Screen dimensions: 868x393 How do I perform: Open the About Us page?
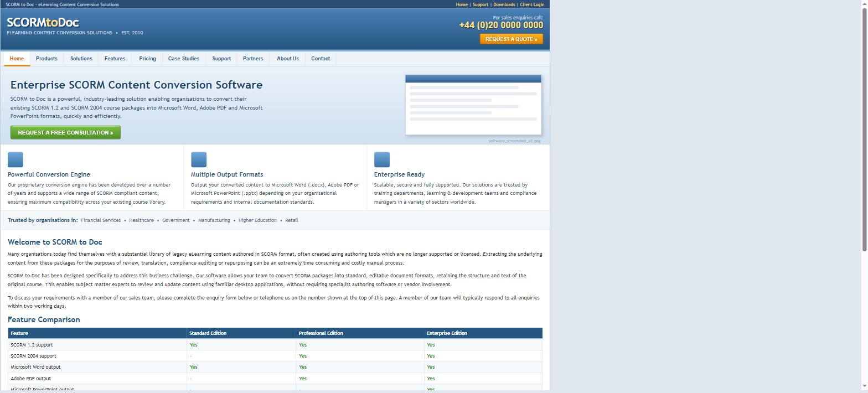click(x=288, y=59)
